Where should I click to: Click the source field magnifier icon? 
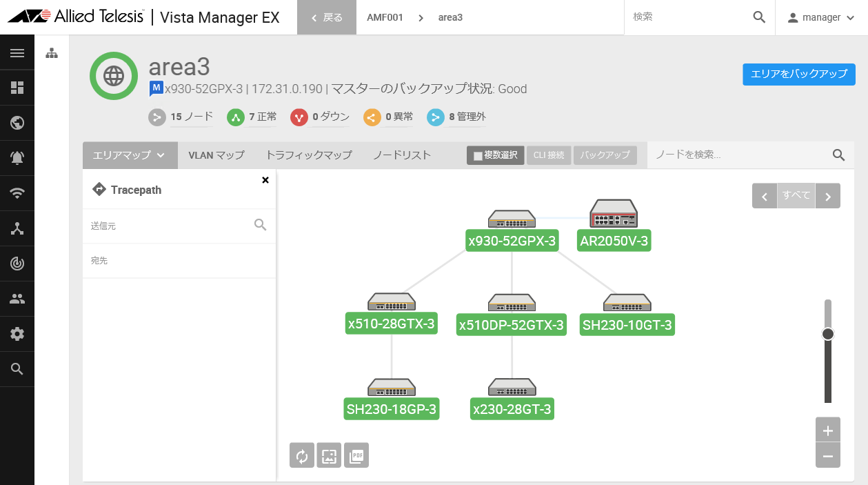(x=260, y=225)
